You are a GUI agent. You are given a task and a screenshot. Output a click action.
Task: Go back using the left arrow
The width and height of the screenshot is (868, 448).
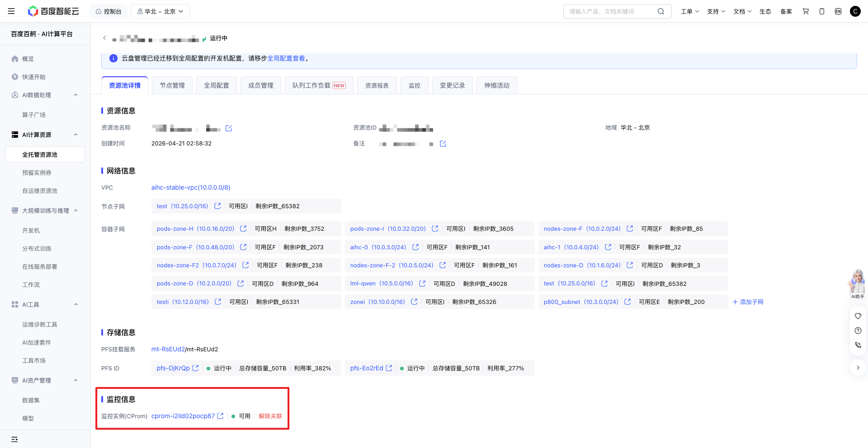tap(104, 38)
